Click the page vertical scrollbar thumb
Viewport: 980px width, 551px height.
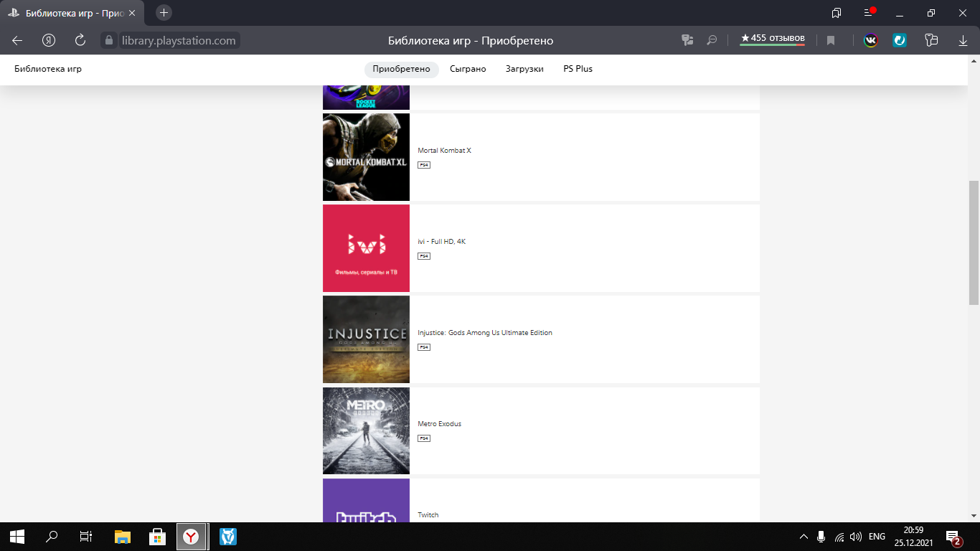974,242
